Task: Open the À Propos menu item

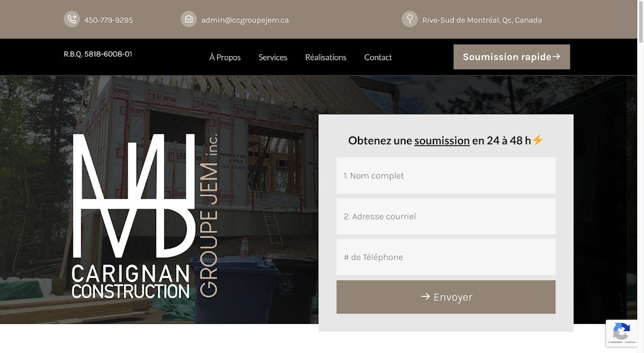Action: pos(225,57)
